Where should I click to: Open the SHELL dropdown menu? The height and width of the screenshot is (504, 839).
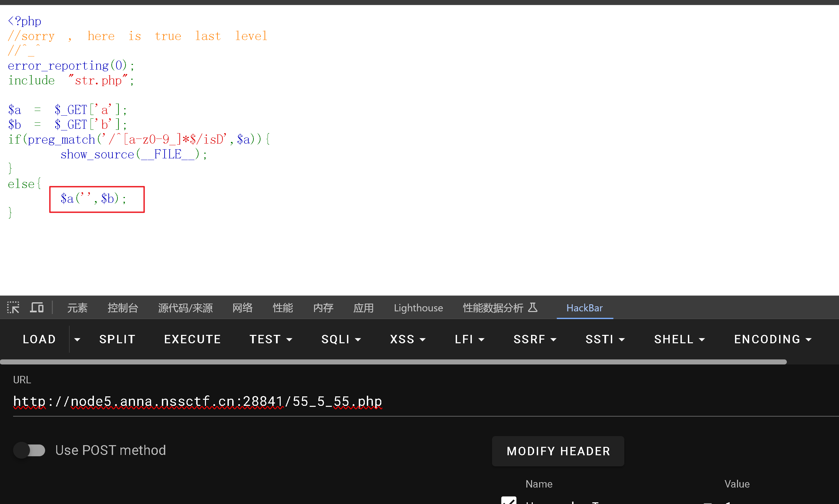click(679, 339)
